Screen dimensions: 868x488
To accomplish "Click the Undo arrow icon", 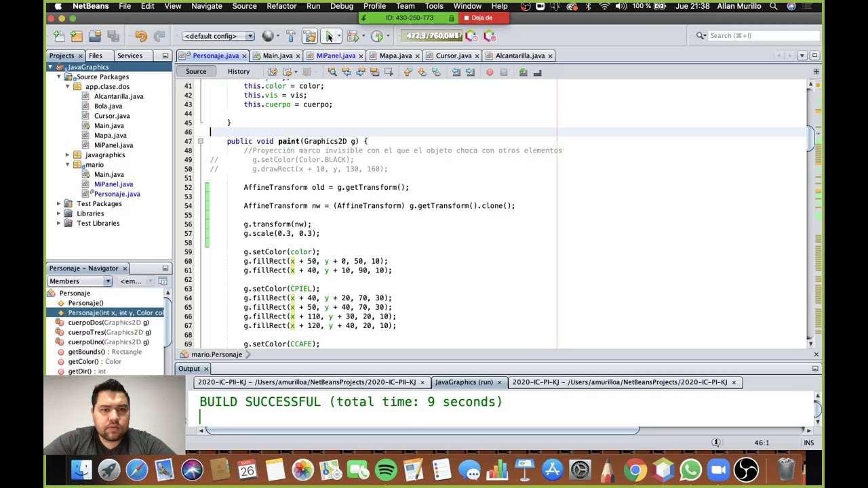I will tap(140, 36).
